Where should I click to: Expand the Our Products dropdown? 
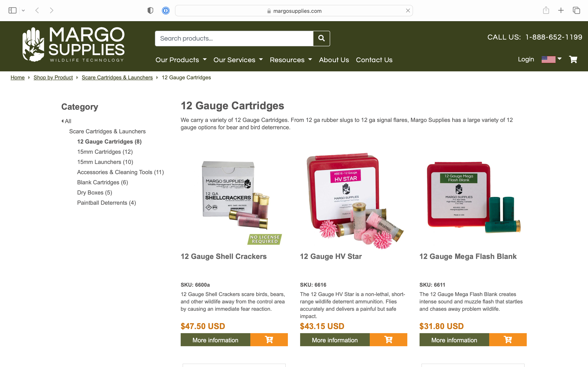pos(181,60)
